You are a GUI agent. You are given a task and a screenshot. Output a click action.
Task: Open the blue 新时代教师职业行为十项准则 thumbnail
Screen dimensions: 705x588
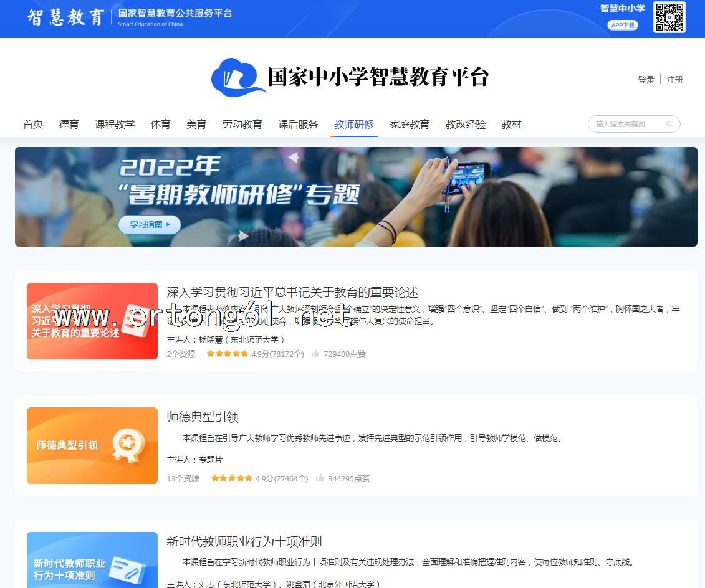pyautogui.click(x=92, y=560)
